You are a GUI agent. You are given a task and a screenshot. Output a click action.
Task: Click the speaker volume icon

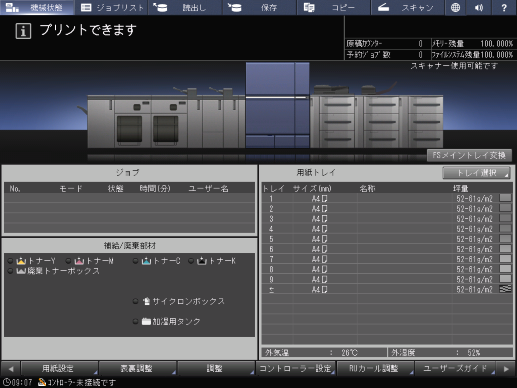(479, 7)
